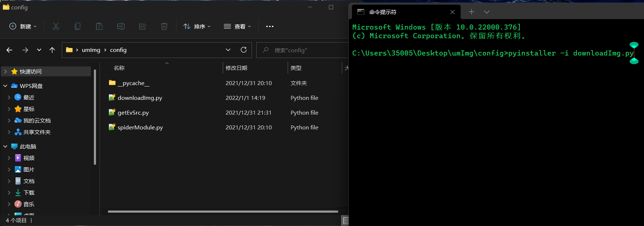The height and width of the screenshot is (226, 644).
Task: Open the 排序 (Sort) dropdown menu
Action: point(197,26)
